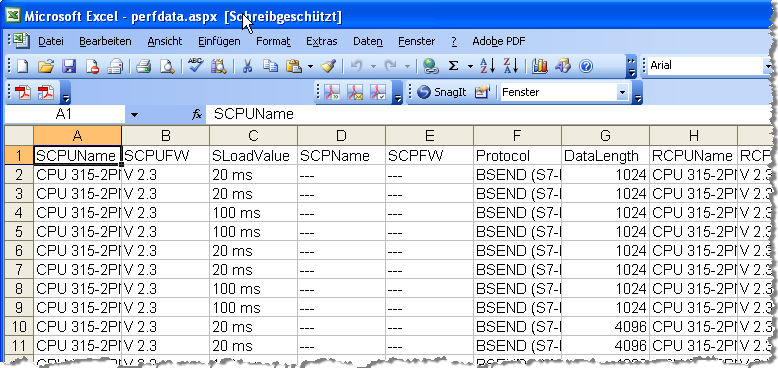Open the Research binoculars icon

pyautogui.click(x=219, y=66)
